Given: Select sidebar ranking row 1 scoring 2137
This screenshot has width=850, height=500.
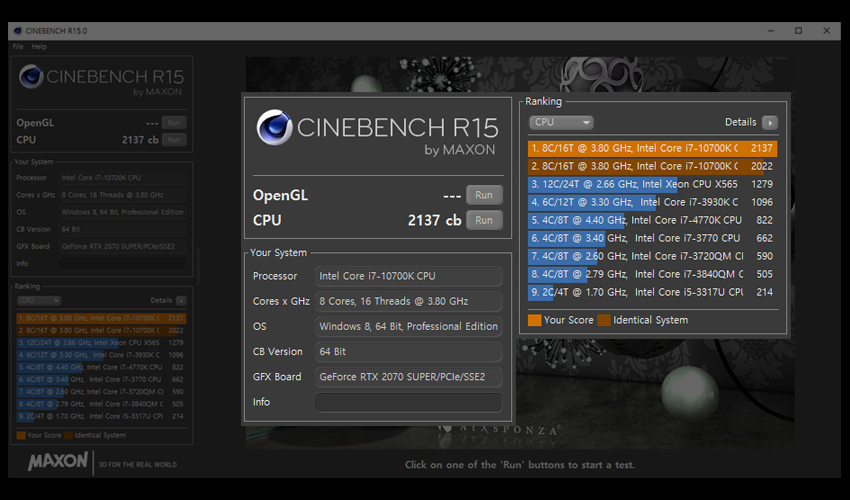Looking at the screenshot, I should coord(101,318).
